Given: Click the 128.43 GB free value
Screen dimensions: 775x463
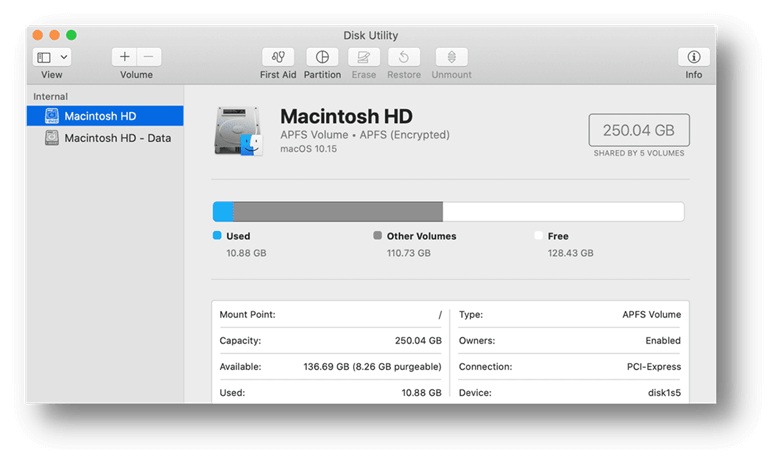Looking at the screenshot, I should coord(570,253).
